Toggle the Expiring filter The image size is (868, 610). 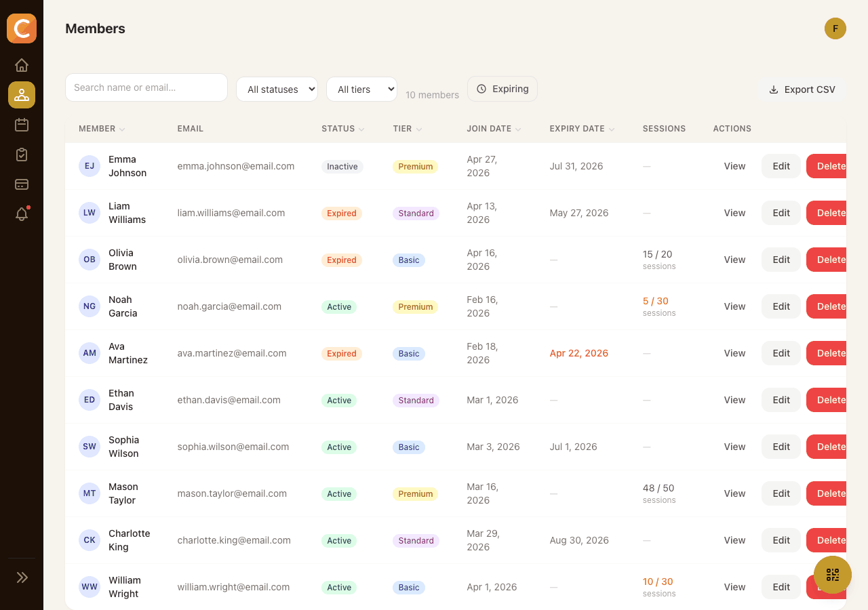coord(502,89)
